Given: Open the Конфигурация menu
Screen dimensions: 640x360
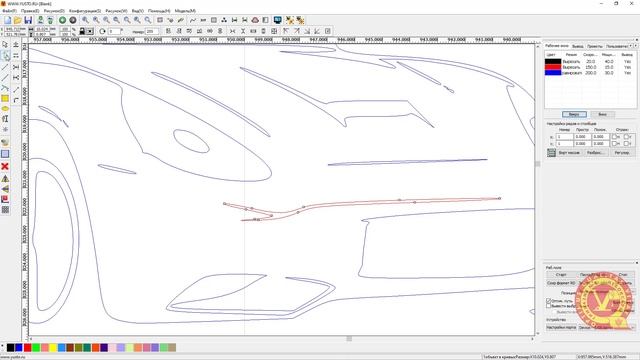Looking at the screenshot, I should [84, 11].
